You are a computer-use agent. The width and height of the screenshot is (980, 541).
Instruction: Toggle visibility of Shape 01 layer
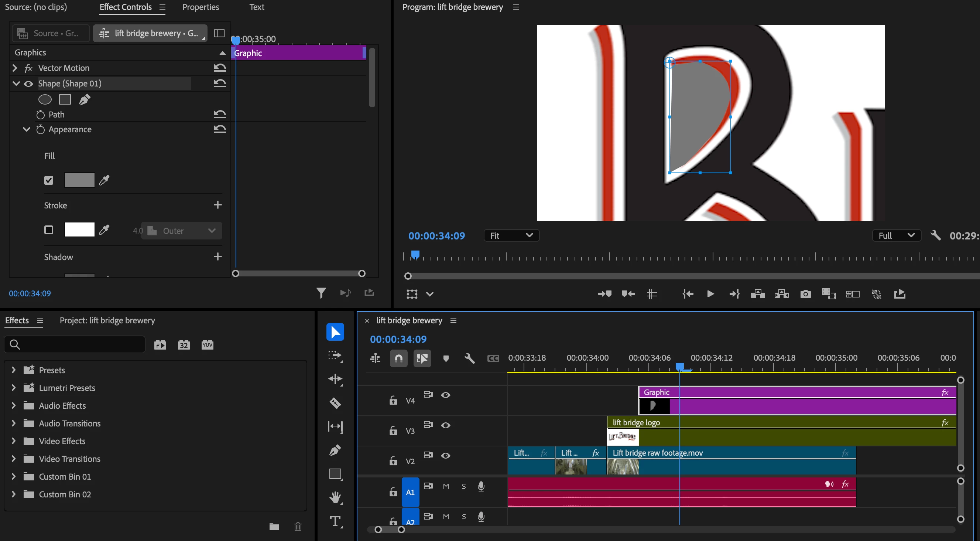[x=28, y=84]
